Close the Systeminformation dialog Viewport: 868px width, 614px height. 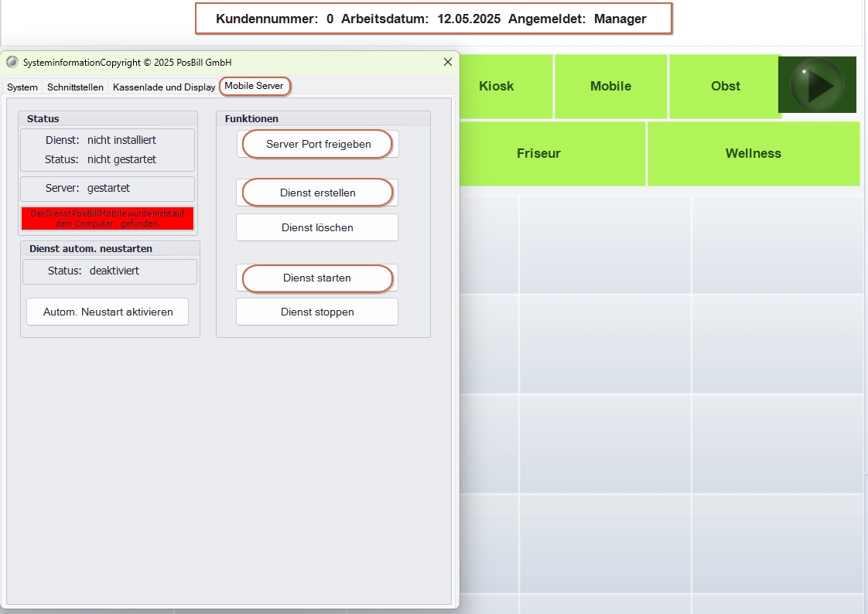447,62
